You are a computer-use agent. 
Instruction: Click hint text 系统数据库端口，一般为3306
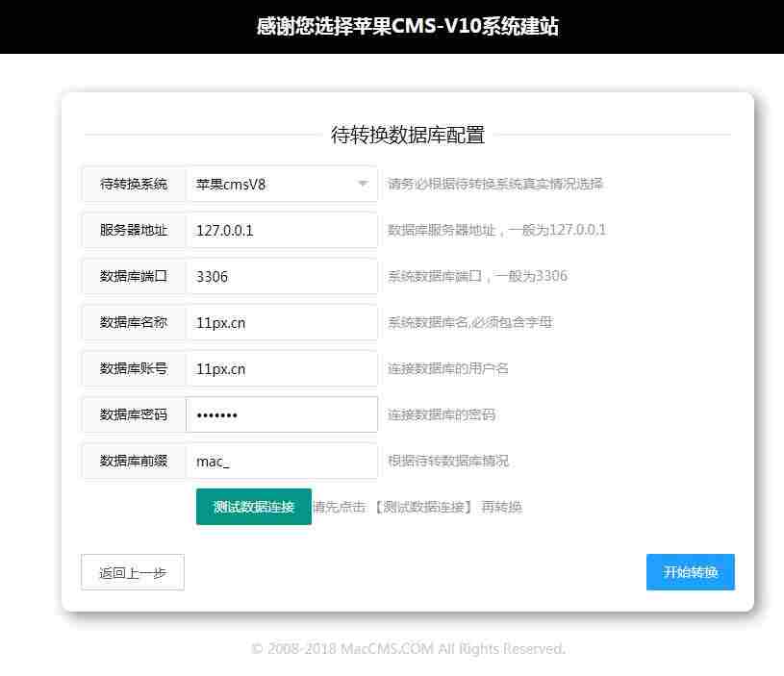tap(477, 276)
